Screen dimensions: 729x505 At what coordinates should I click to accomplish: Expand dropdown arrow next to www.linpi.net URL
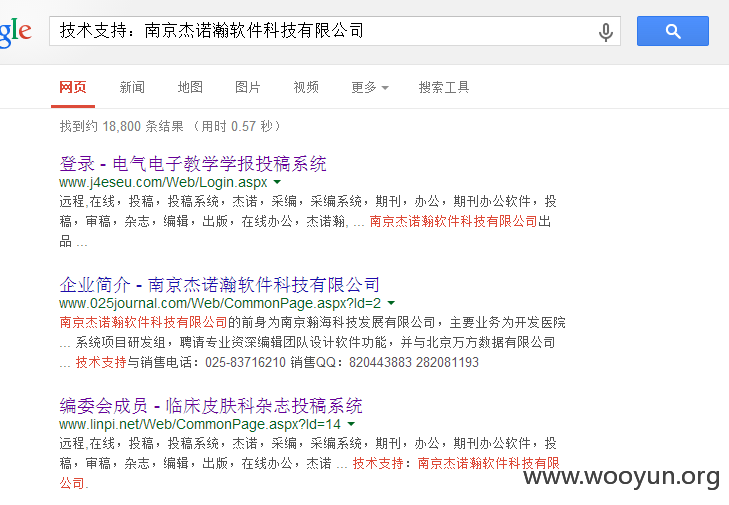351,424
